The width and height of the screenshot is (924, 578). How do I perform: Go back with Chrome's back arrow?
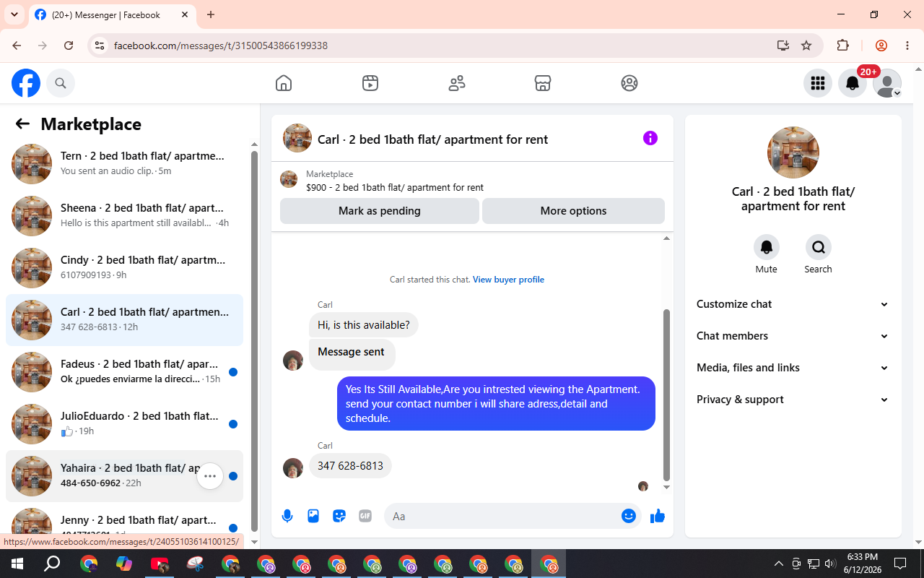(x=17, y=46)
